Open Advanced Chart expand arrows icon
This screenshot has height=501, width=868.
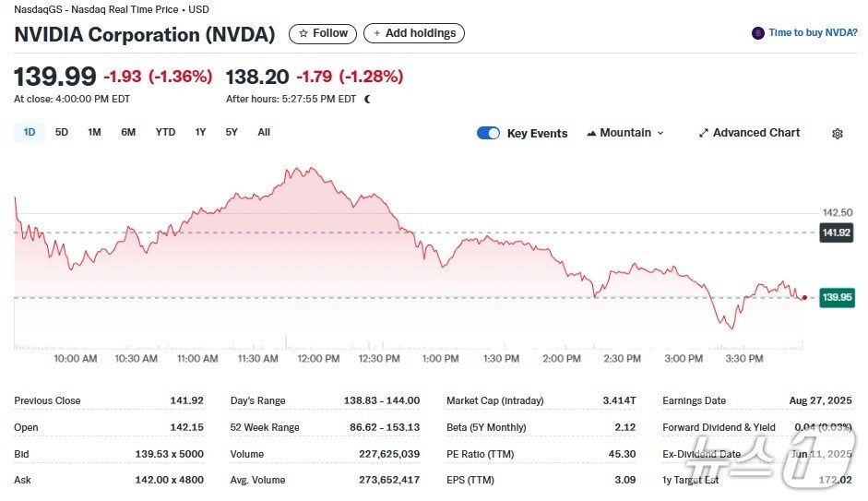(x=705, y=133)
